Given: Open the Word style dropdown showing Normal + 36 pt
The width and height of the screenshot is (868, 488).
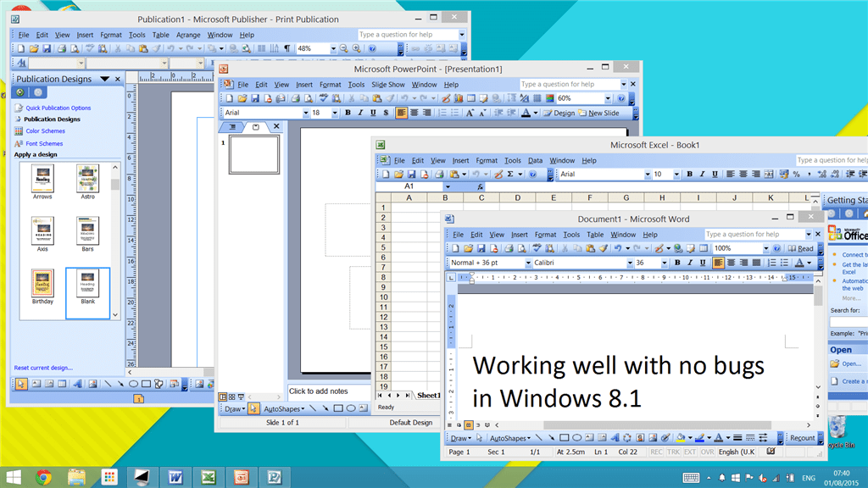Looking at the screenshot, I should coord(528,263).
